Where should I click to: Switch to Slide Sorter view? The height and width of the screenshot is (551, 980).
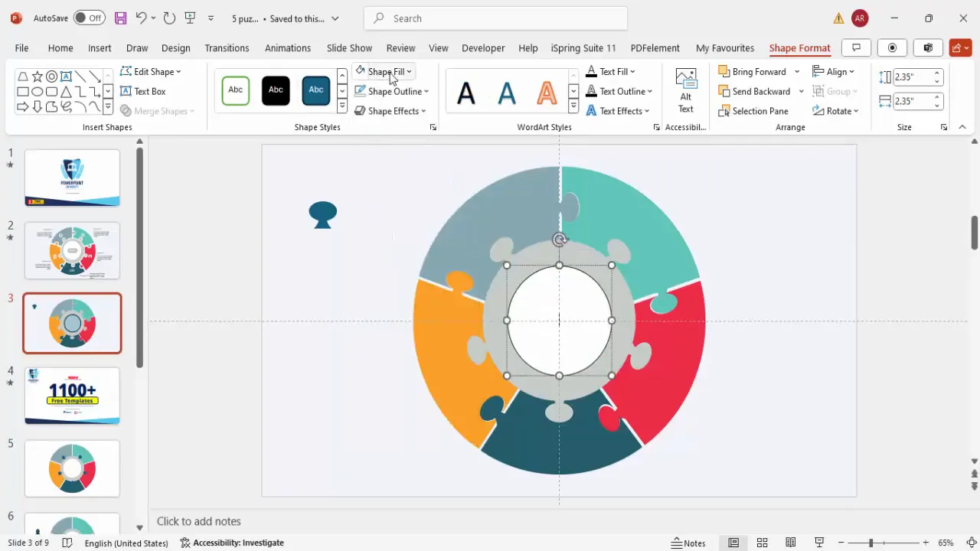pos(762,543)
